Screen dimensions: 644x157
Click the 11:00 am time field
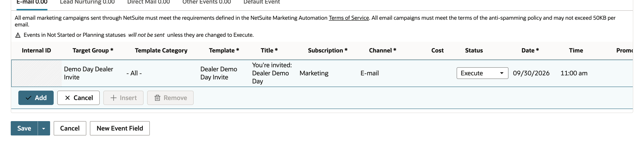point(574,73)
